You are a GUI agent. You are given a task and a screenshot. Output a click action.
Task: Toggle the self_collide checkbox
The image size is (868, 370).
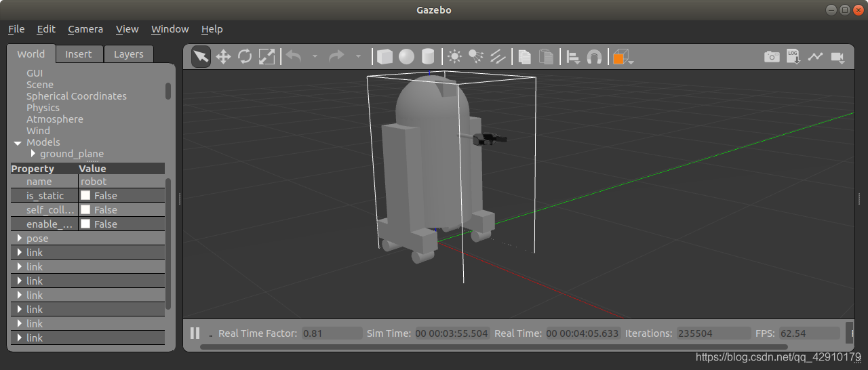[x=85, y=209]
